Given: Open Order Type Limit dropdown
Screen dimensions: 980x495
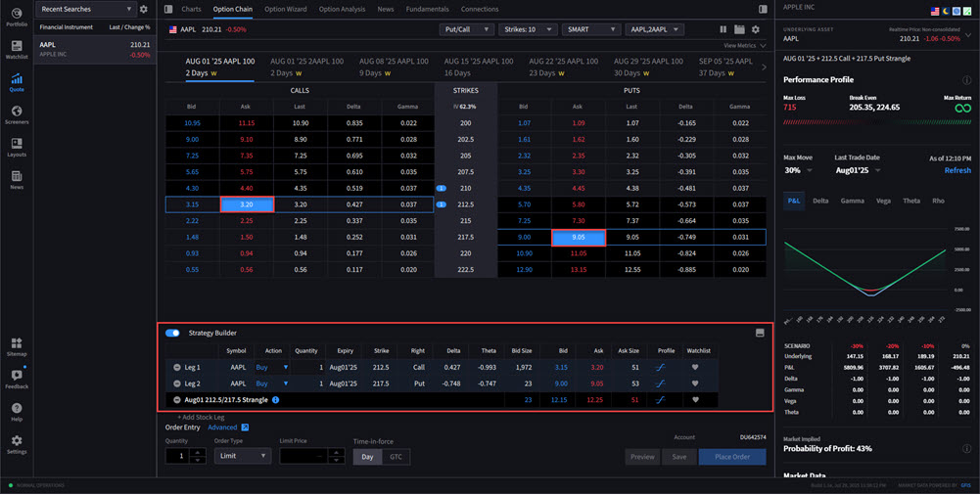Looking at the screenshot, I should point(243,456).
